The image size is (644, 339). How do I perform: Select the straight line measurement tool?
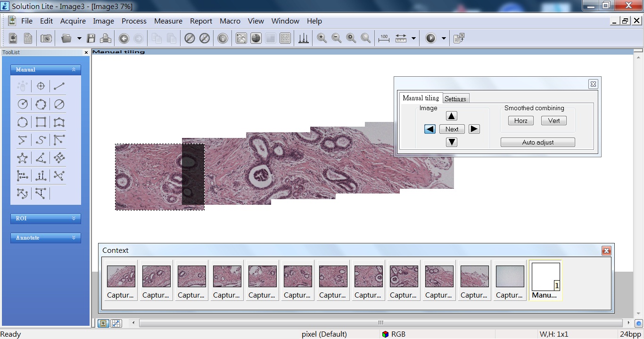59,86
